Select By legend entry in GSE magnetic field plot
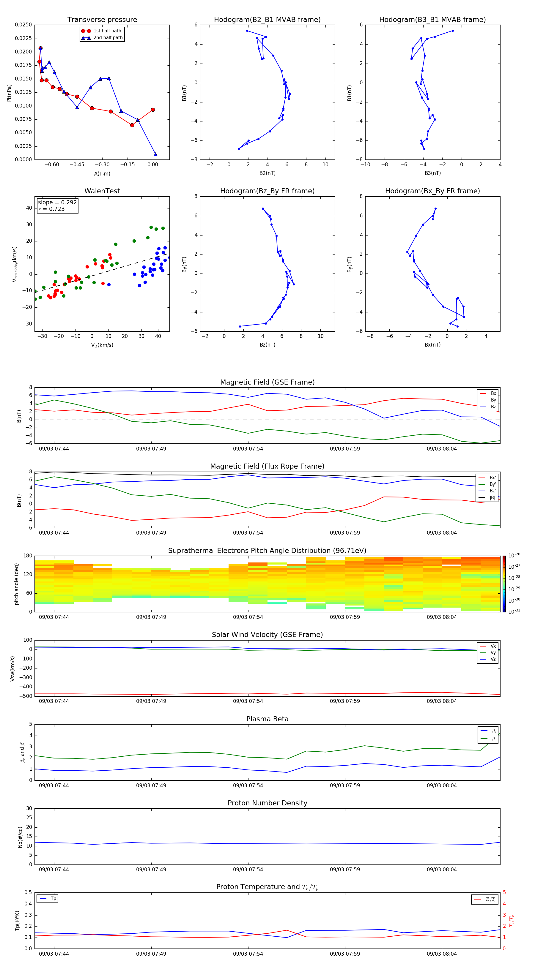This screenshot has width=535, height=980. pyautogui.click(x=488, y=400)
